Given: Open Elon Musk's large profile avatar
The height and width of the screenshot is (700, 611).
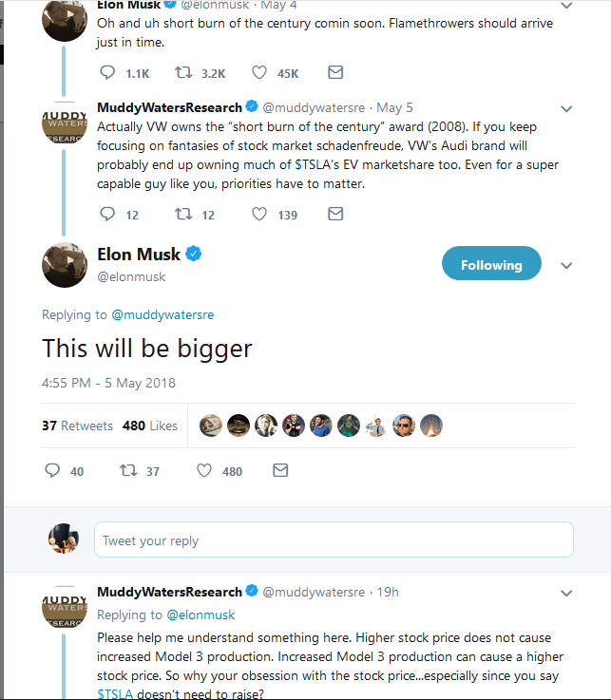Looking at the screenshot, I should [x=65, y=265].
